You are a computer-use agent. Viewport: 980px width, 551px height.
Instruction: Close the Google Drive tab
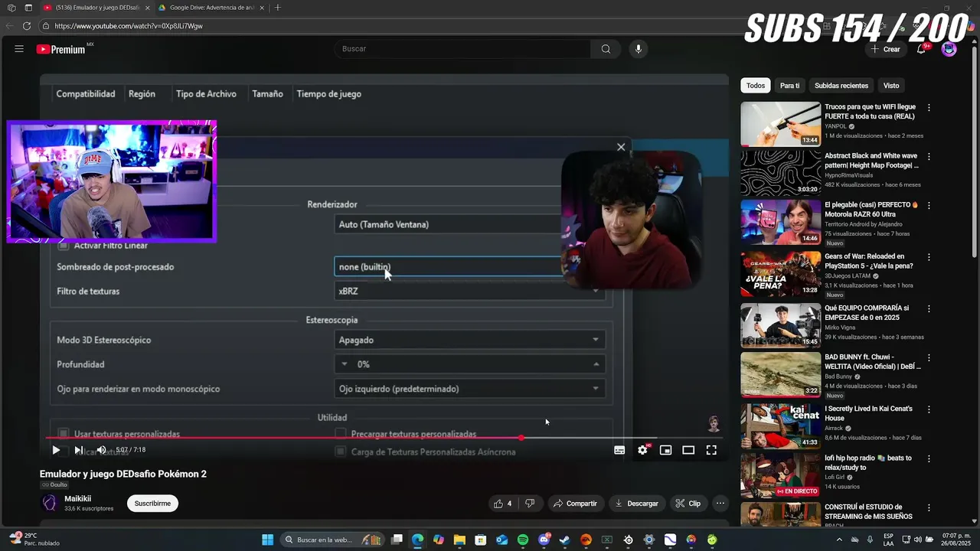point(262,8)
